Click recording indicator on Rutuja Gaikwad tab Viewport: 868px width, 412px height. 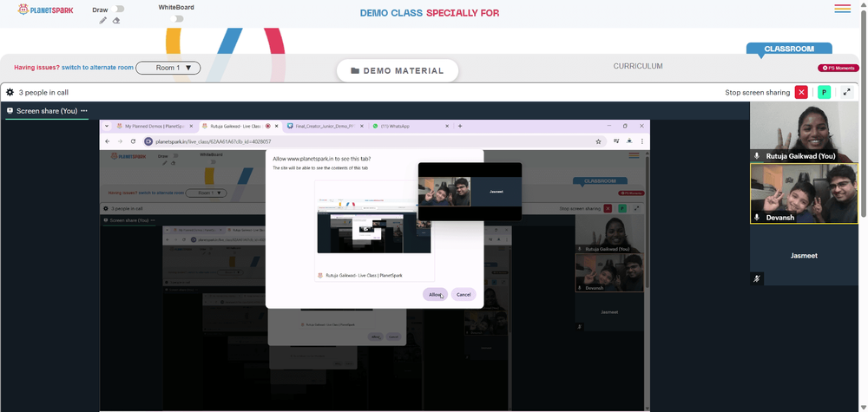coord(268,126)
